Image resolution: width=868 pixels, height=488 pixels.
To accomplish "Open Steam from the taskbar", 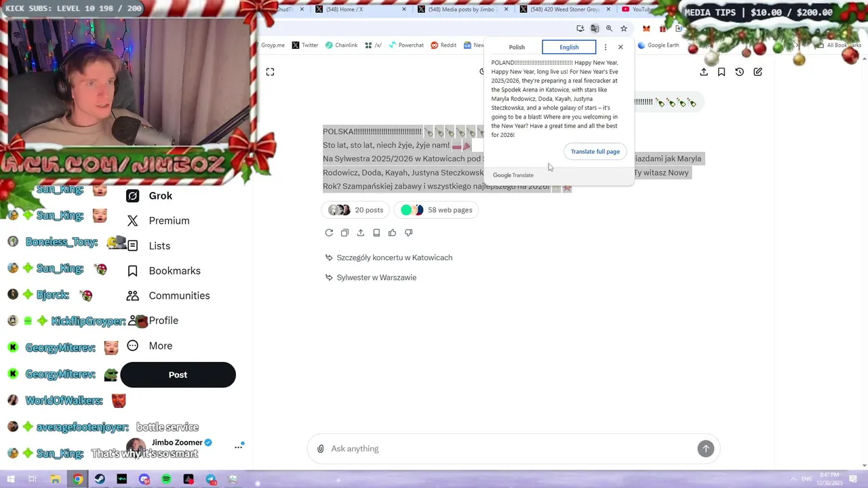I will coord(100,479).
